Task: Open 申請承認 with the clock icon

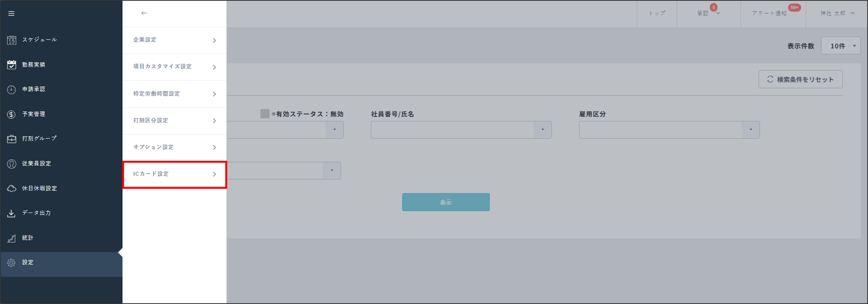Action: click(x=11, y=89)
